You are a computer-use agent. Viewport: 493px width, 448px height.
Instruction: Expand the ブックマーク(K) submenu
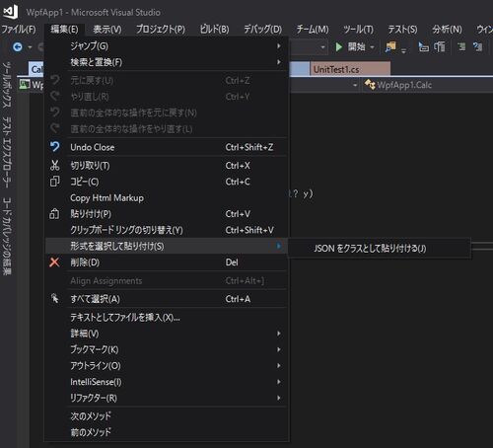point(167,349)
